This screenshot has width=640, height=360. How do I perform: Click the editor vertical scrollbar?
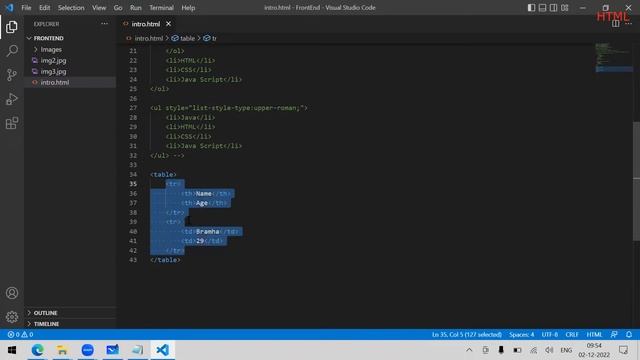(636, 181)
